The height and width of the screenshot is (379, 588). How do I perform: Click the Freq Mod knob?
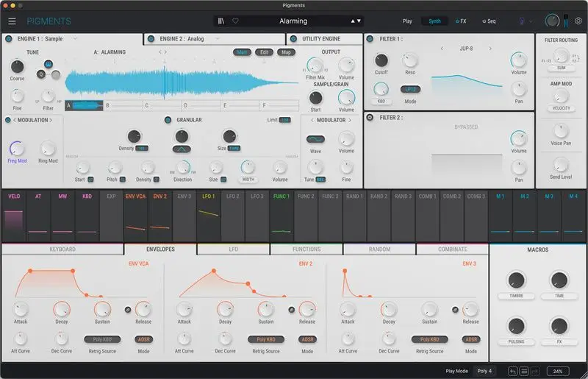17,149
